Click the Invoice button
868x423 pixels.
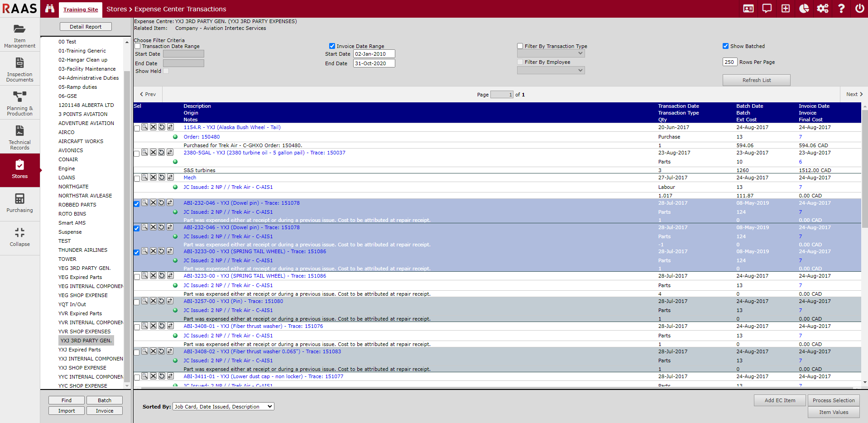[105, 411]
